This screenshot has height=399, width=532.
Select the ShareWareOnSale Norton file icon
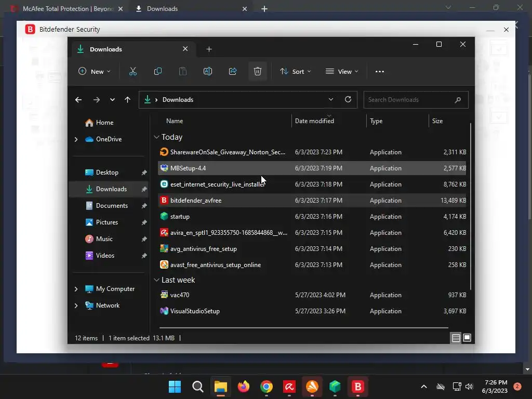point(164,152)
